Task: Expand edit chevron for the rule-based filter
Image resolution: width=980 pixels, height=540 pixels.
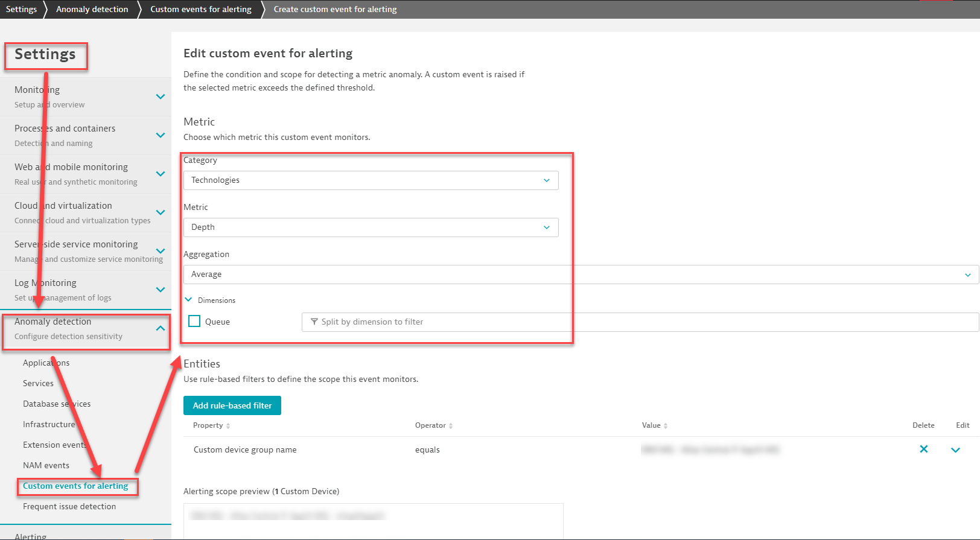Action: point(955,449)
